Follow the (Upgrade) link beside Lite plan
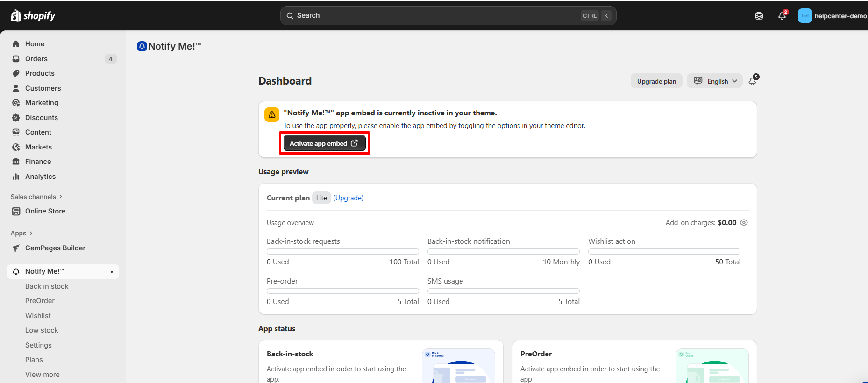 348,198
